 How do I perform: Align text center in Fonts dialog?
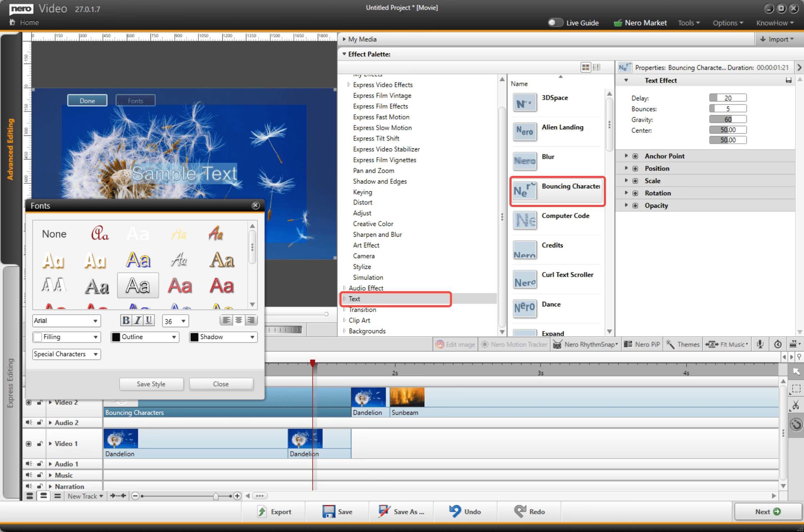238,320
